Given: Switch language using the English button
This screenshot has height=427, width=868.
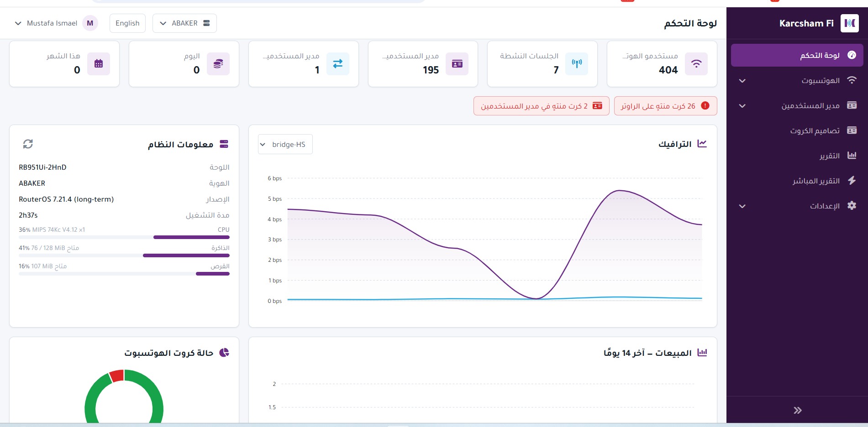Looking at the screenshot, I should tap(127, 23).
